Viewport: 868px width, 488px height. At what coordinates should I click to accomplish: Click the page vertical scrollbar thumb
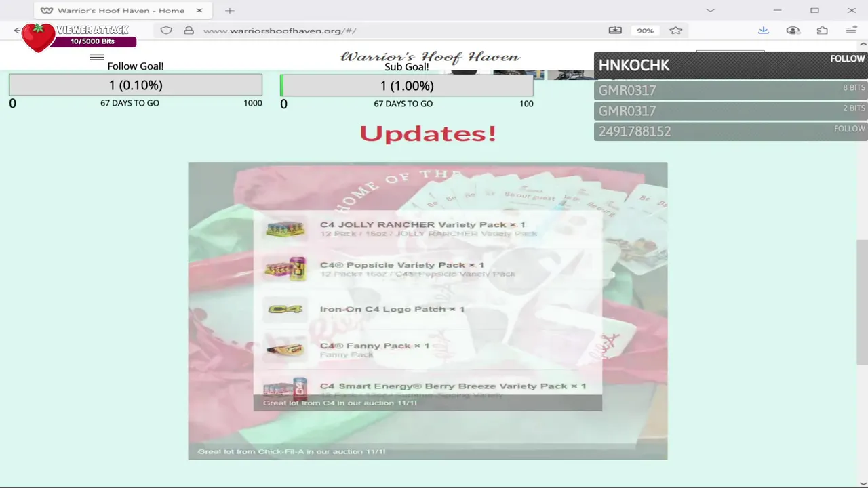(x=862, y=302)
